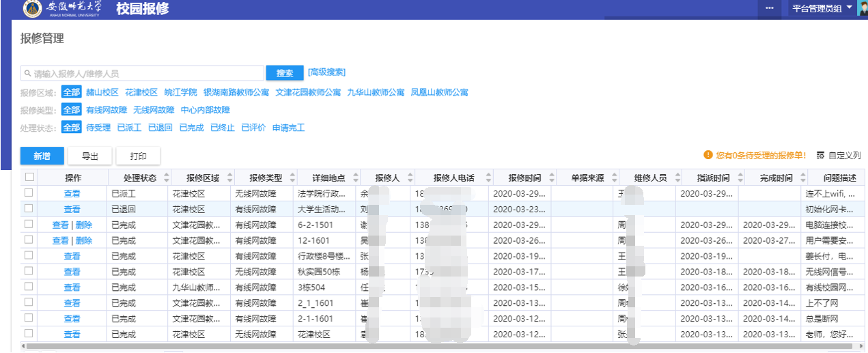This screenshot has height=353, width=868.
Task: Click the search input for 报修人/维修人员
Action: 142,74
